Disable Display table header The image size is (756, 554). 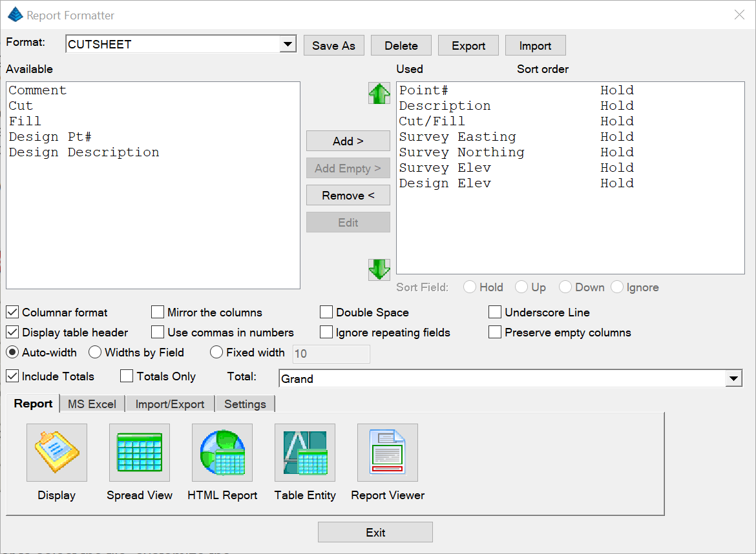click(x=12, y=333)
